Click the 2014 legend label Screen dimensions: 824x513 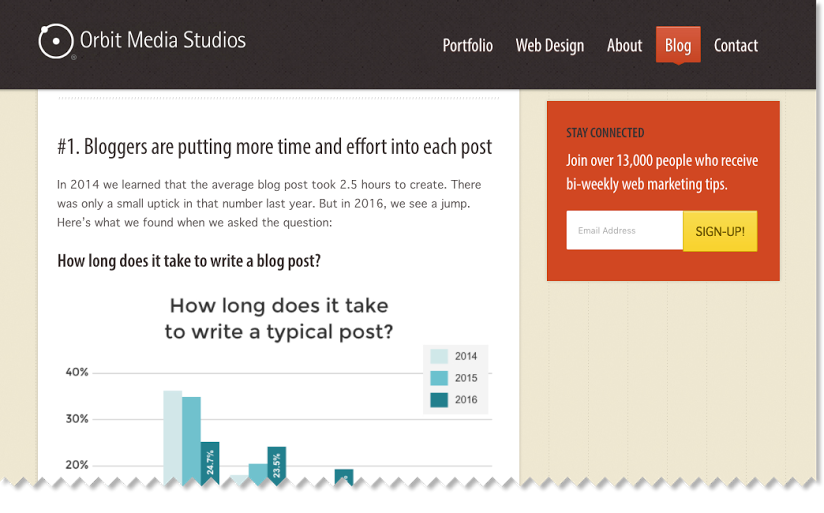pyautogui.click(x=466, y=356)
